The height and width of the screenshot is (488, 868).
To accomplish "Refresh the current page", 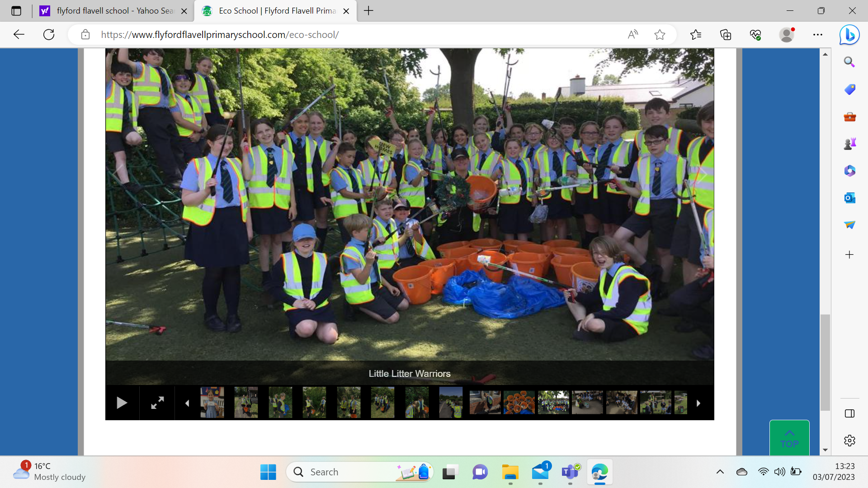I will [x=49, y=35].
